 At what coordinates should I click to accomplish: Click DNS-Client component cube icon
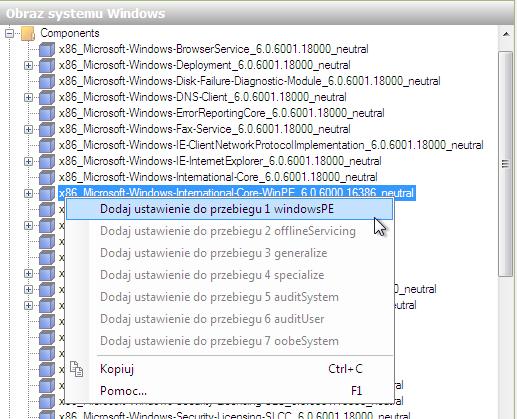click(47, 97)
